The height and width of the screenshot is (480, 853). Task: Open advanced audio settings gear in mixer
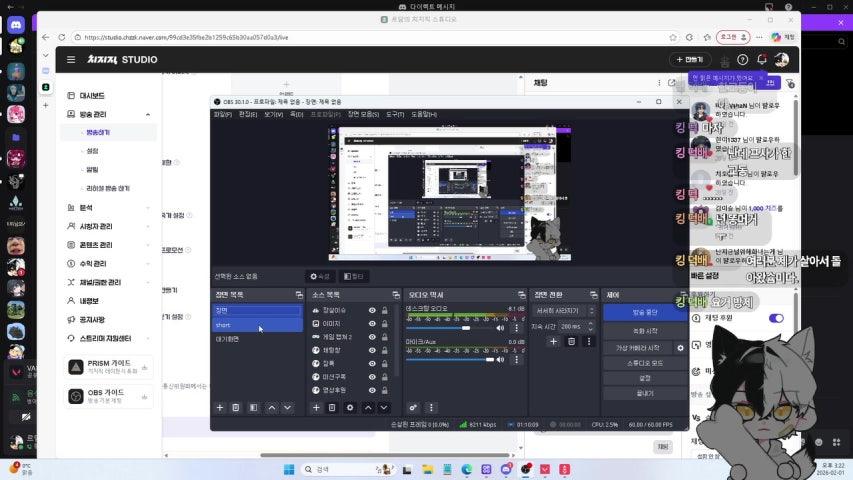[x=413, y=408]
